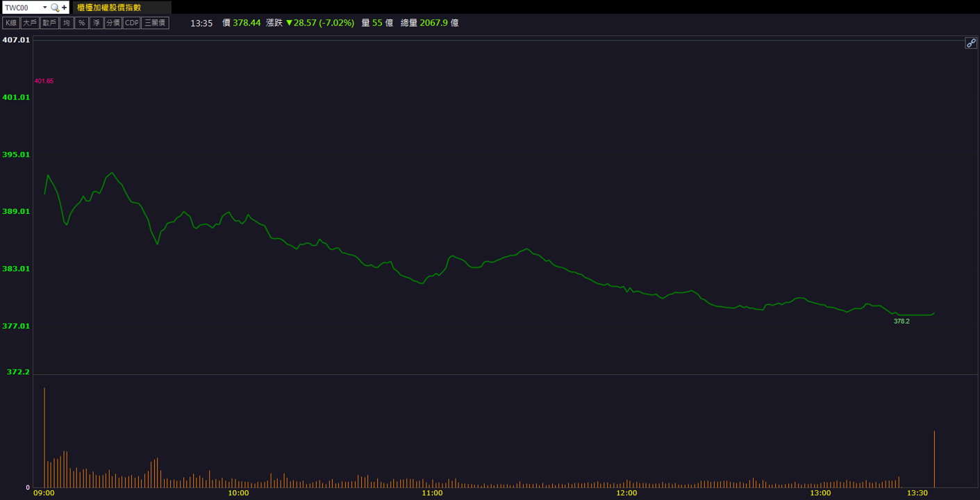Select the 櫃檯加權股價指數 title tab
Screen dimensions: 980x500
(109, 8)
